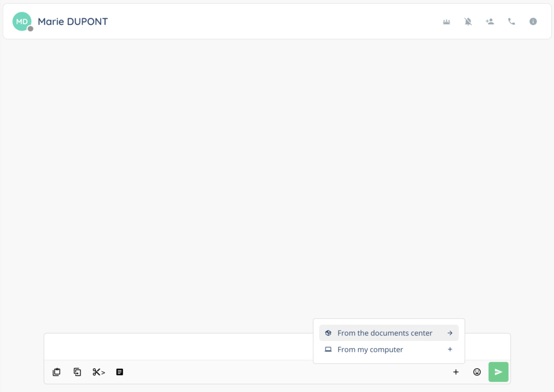Viewport: 554px width, 392px height.
Task: Click the arrow beside documents center
Action: [450, 333]
